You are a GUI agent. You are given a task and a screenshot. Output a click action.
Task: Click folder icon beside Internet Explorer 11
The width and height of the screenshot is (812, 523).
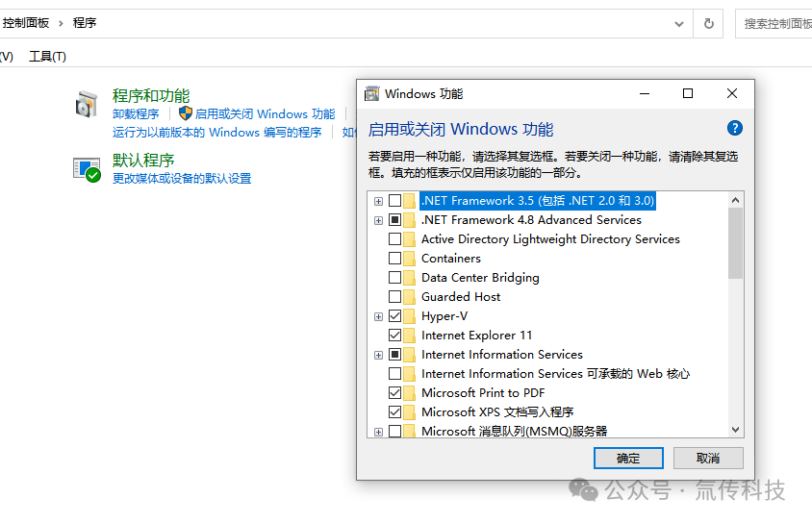[x=409, y=336]
